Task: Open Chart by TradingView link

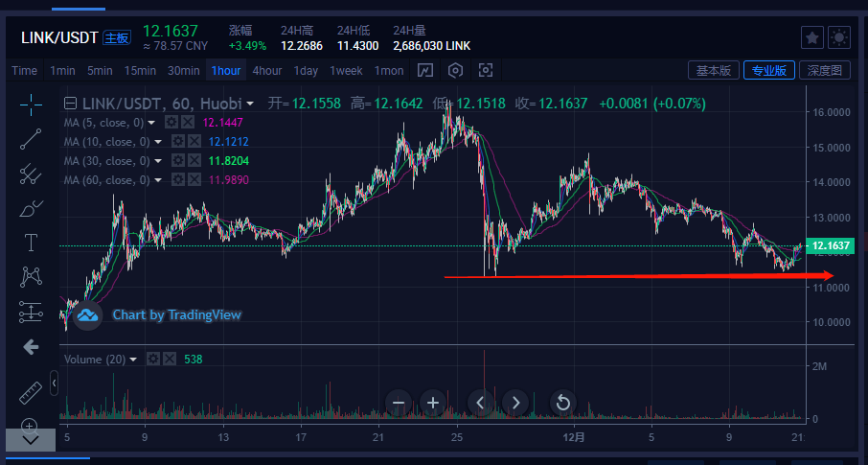Action: pyautogui.click(x=177, y=314)
